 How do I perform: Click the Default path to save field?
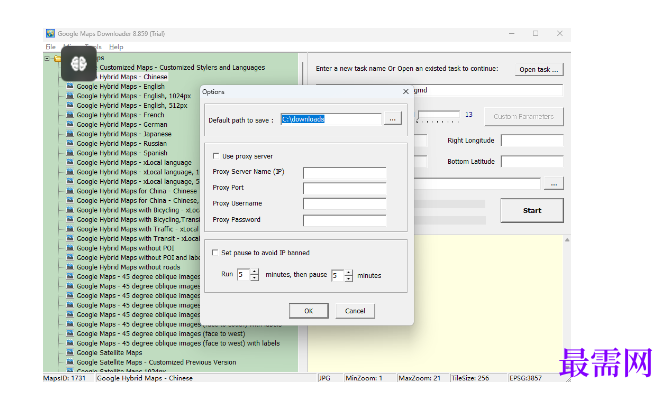(331, 119)
